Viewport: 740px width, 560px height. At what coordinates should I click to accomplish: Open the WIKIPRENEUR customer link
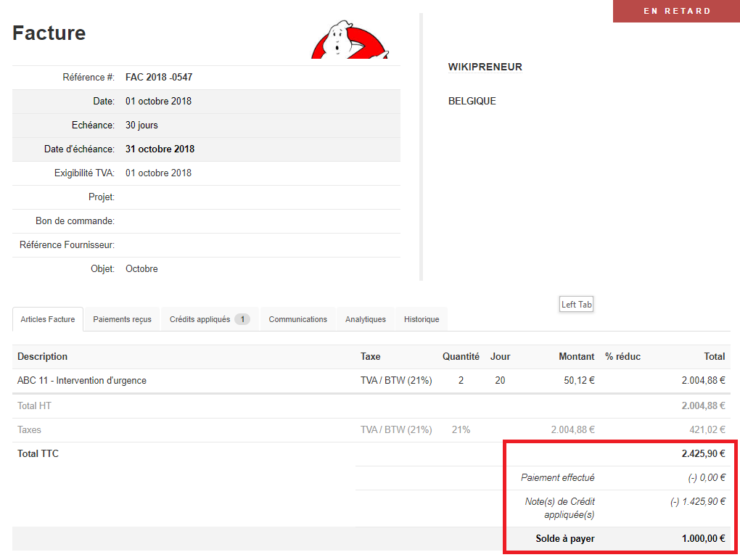tap(485, 67)
